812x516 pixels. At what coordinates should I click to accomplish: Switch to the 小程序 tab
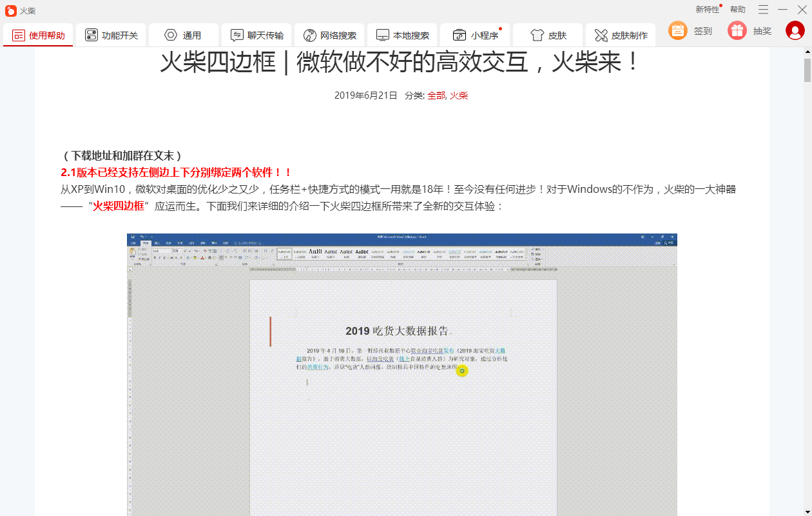point(475,35)
